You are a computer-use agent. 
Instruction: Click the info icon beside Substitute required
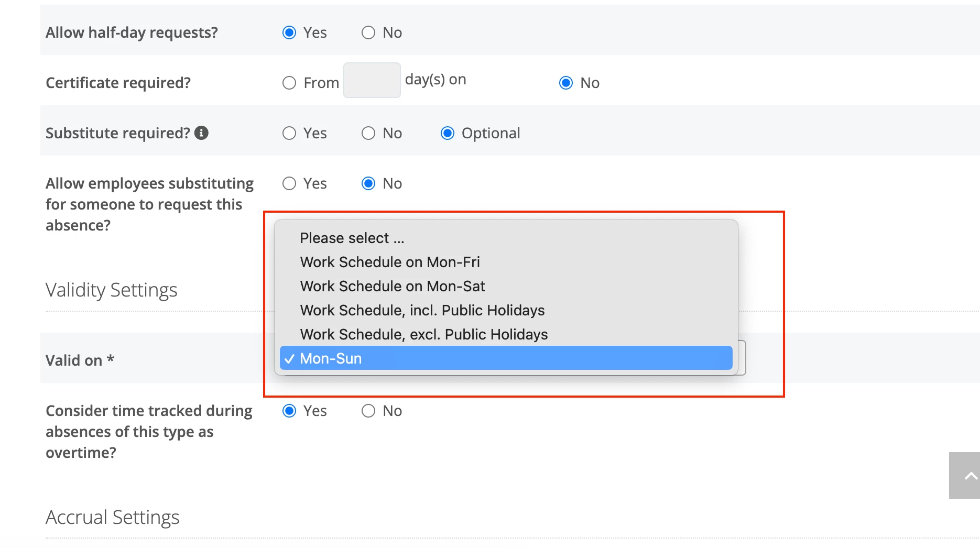[x=201, y=133]
